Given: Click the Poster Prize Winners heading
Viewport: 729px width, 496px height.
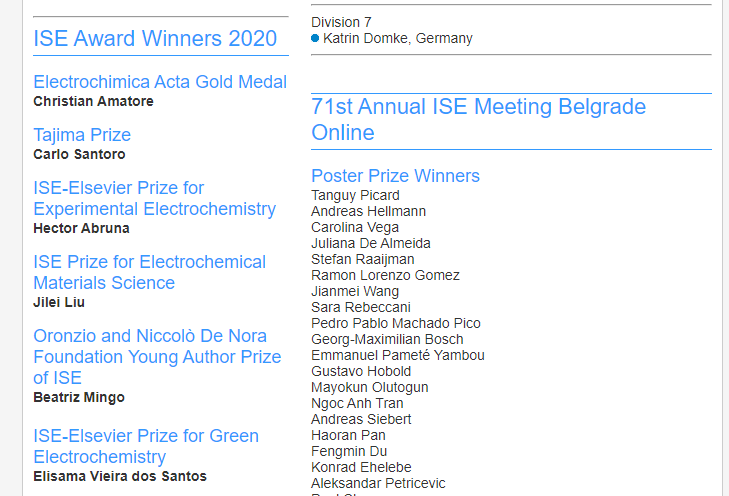Looking at the screenshot, I should [x=396, y=176].
